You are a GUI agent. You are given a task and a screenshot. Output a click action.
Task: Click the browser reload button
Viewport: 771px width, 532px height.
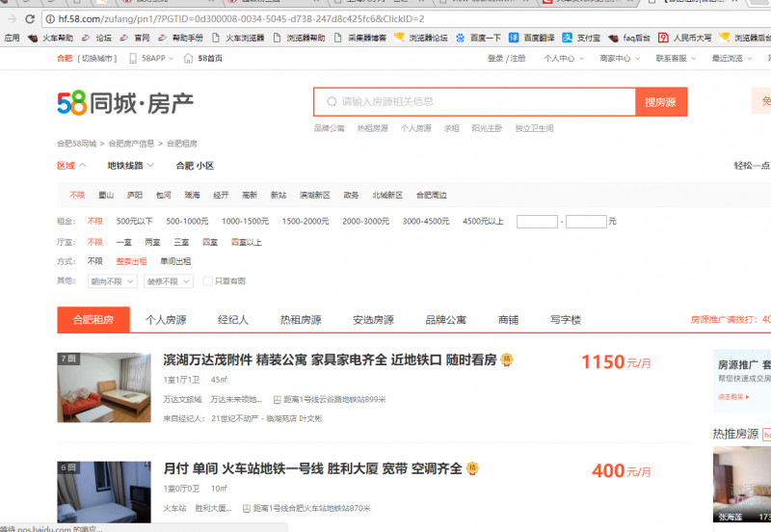pos(30,19)
